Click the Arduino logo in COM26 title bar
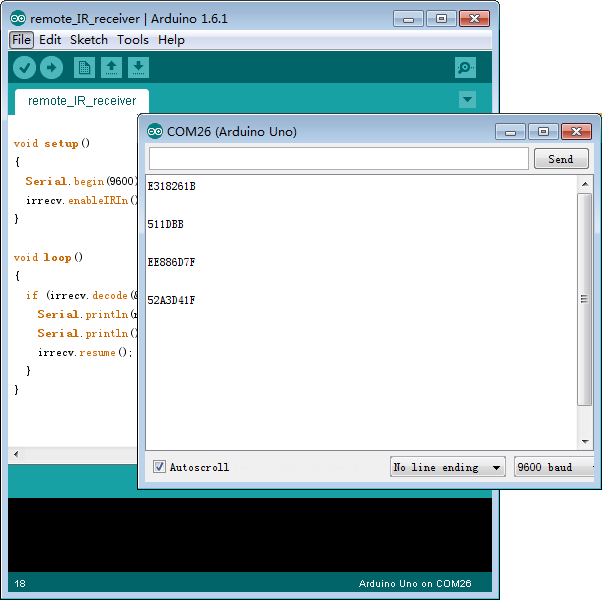Image resolution: width=603 pixels, height=600 pixels. 155,131
